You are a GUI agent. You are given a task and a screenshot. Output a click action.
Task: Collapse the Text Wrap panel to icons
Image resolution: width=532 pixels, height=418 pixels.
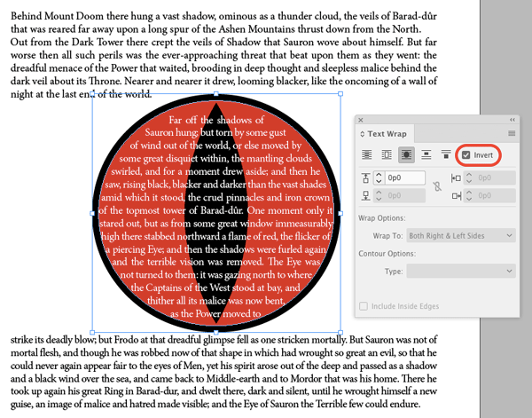[512, 120]
